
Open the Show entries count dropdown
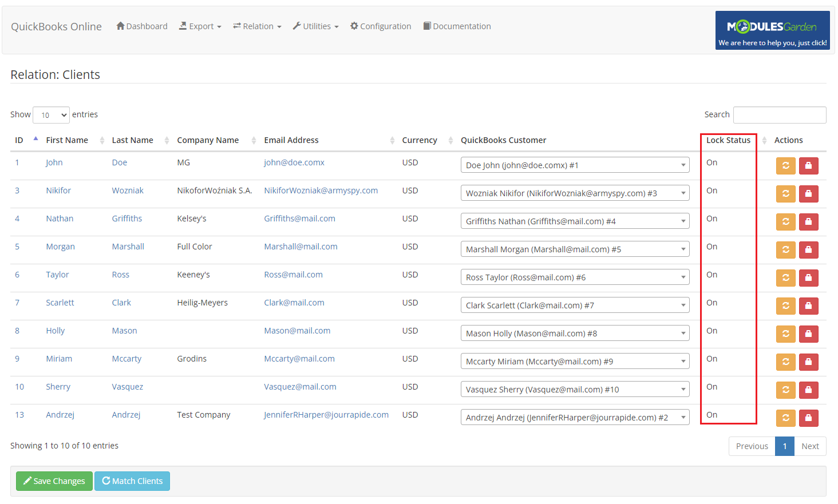click(51, 115)
